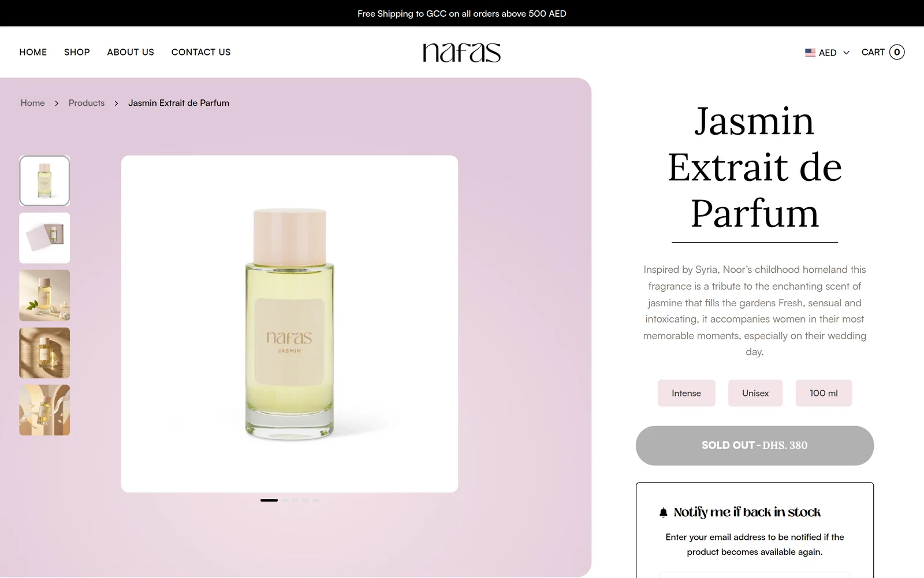Viewport: 924px width, 578px height.
Task: Click the arrow after Home breadcrumb
Action: tap(57, 103)
